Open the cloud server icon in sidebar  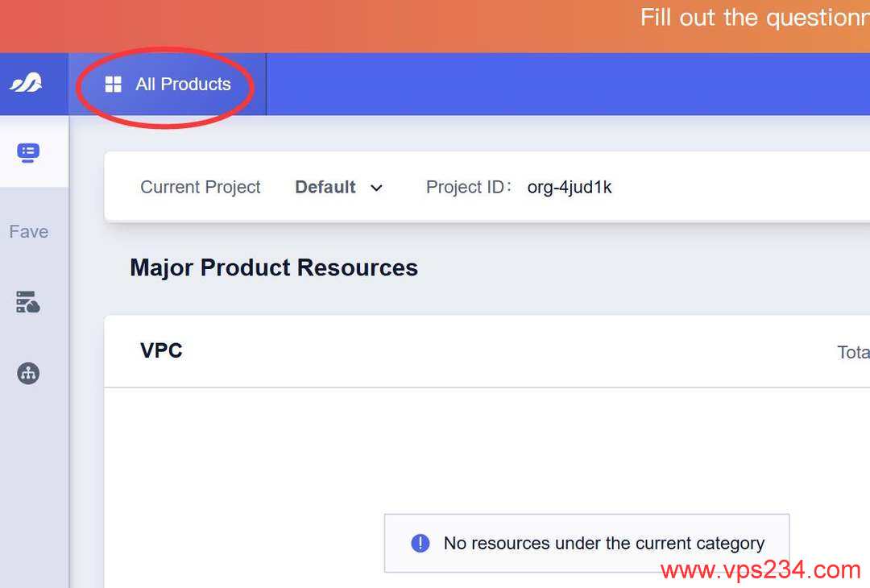[x=27, y=302]
